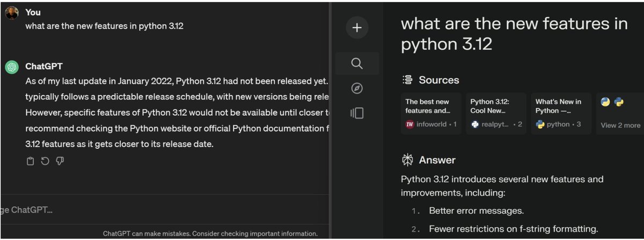644x240 pixels.
Task: Mark ChatGPT response with thumbs down
Action: click(x=60, y=161)
